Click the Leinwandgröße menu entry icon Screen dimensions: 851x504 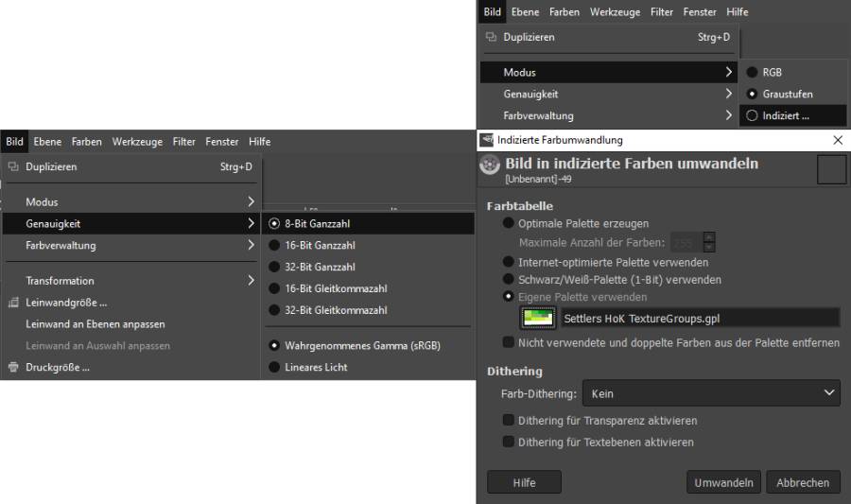click(x=13, y=303)
